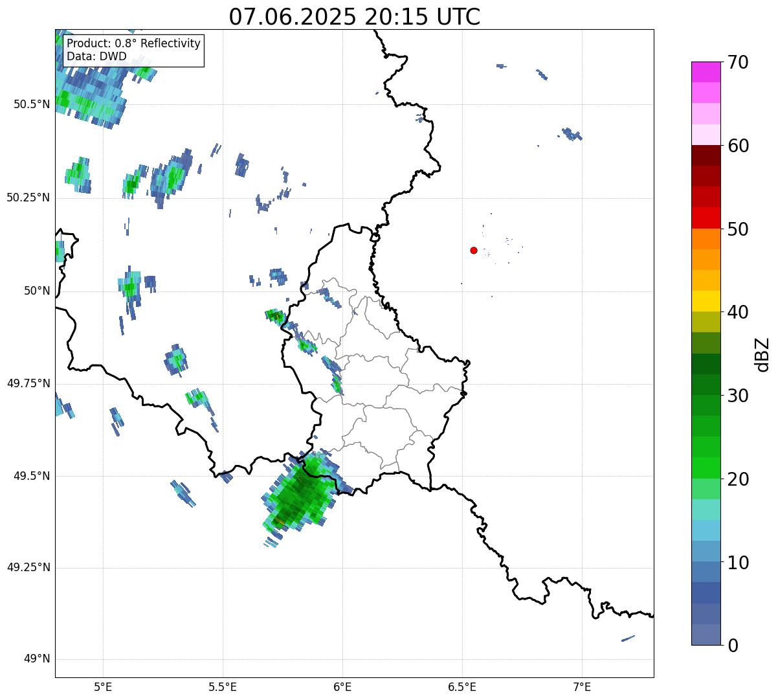Screen dimensions: 778x700
Task: Click the 49°N latitude label
Action: point(37,659)
